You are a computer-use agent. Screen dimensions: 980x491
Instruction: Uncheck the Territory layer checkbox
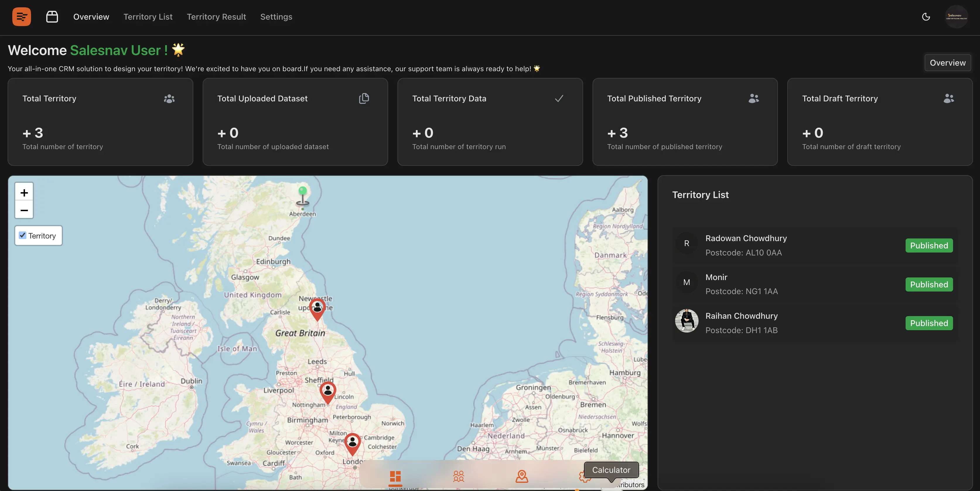[x=23, y=235]
